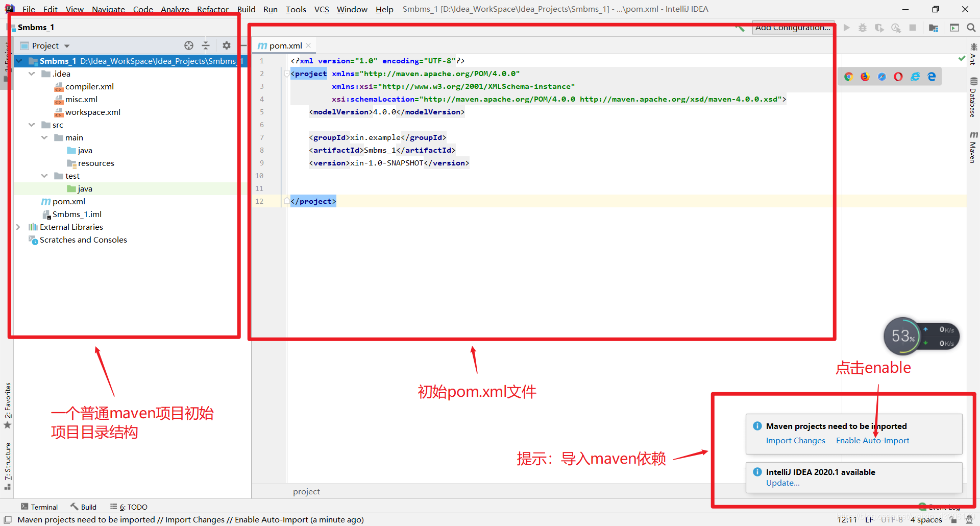This screenshot has width=980, height=526.
Task: Open the Build tool window tab
Action: 83,507
